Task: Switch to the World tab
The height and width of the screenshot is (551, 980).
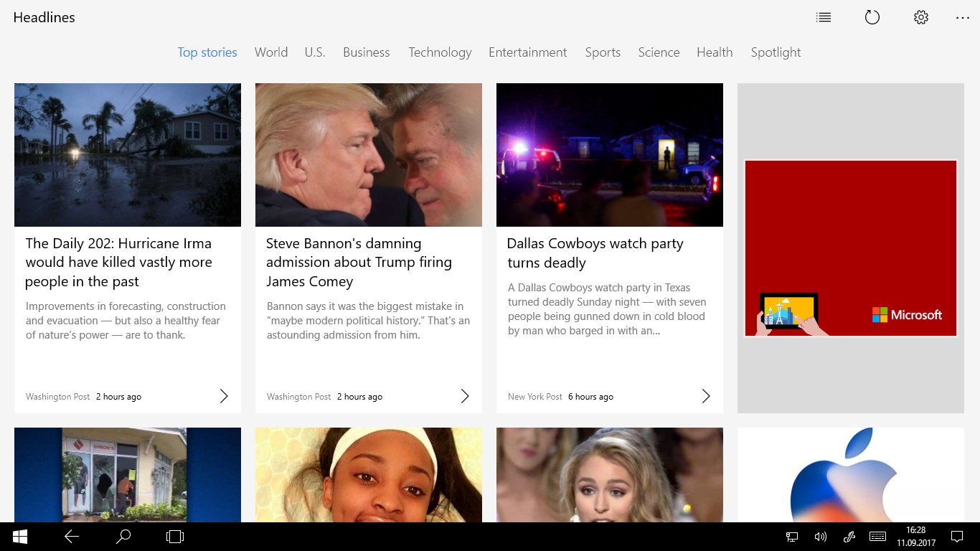Action: [x=271, y=52]
